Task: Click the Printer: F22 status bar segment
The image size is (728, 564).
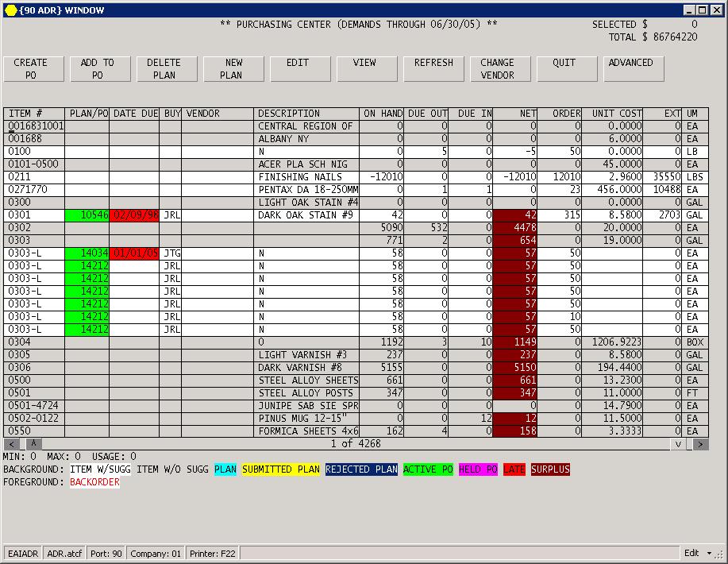Action: (x=211, y=554)
